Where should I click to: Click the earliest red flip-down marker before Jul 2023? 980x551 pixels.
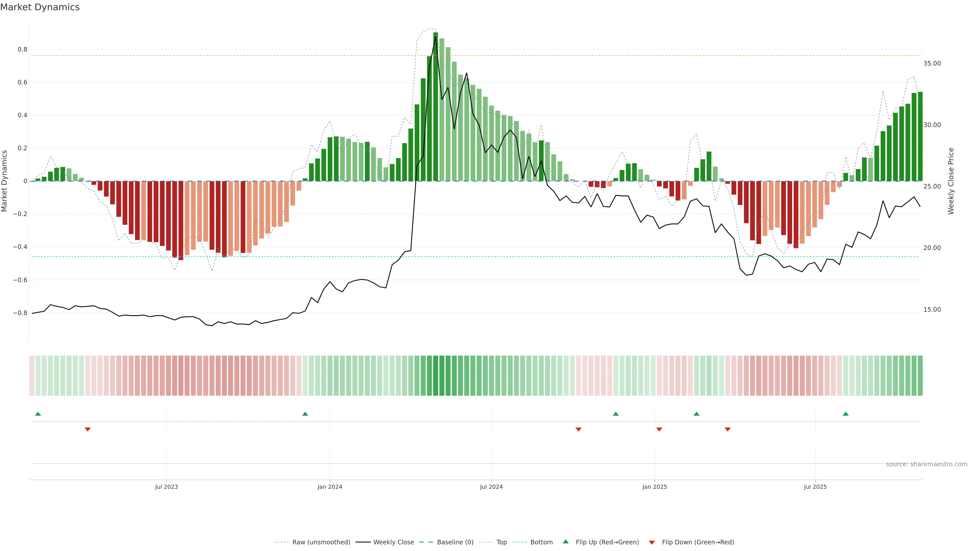(x=88, y=429)
